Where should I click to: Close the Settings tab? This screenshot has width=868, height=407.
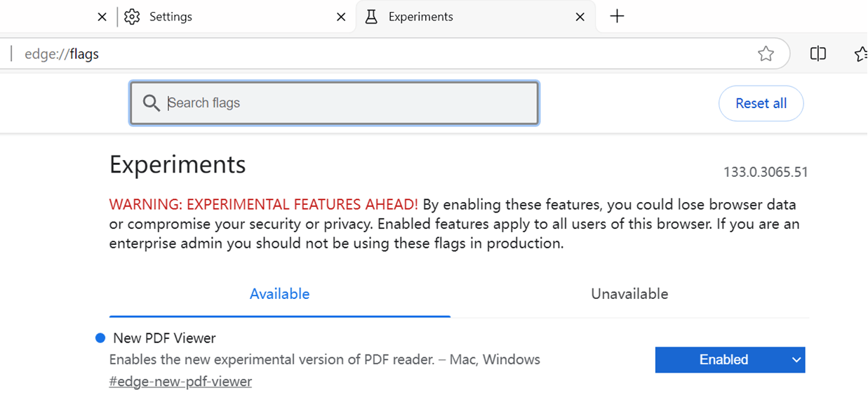pos(341,17)
